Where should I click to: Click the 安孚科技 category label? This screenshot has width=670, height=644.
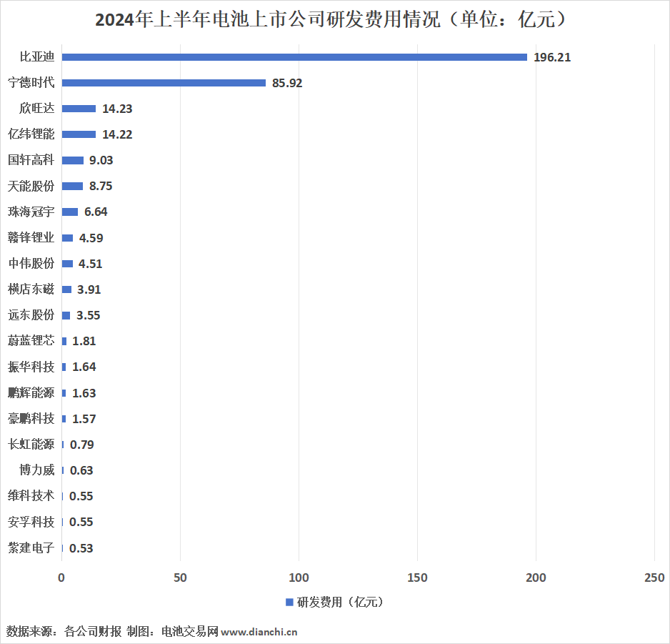pyautogui.click(x=31, y=522)
